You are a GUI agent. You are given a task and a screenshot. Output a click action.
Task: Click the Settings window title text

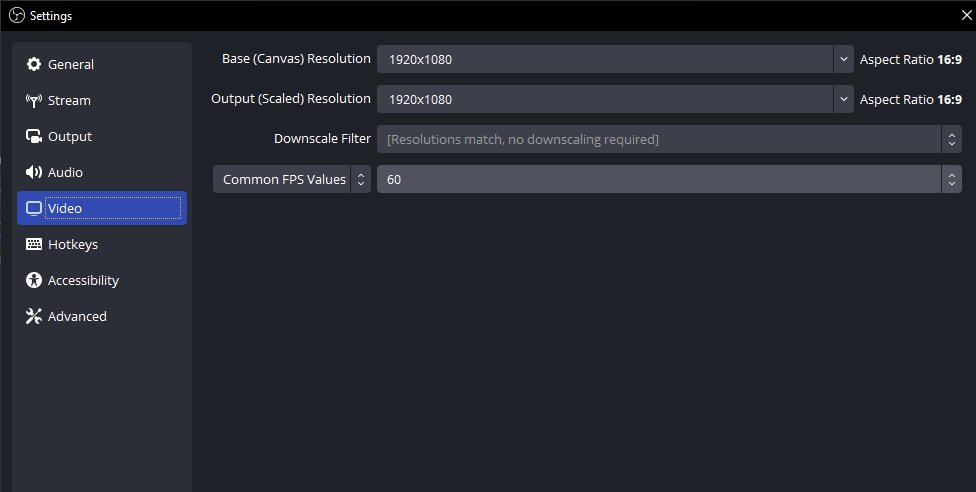pyautogui.click(x=51, y=16)
